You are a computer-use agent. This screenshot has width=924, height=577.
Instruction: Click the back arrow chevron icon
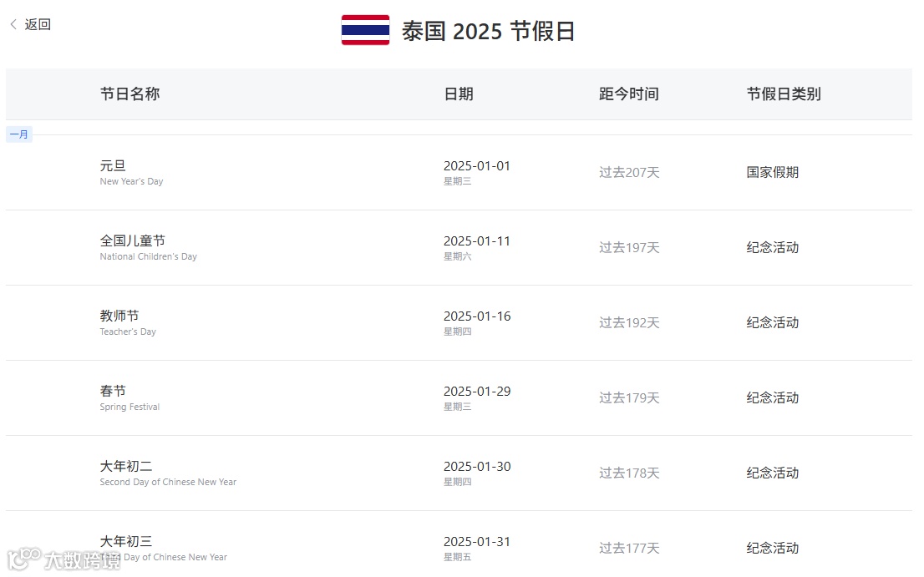(13, 24)
